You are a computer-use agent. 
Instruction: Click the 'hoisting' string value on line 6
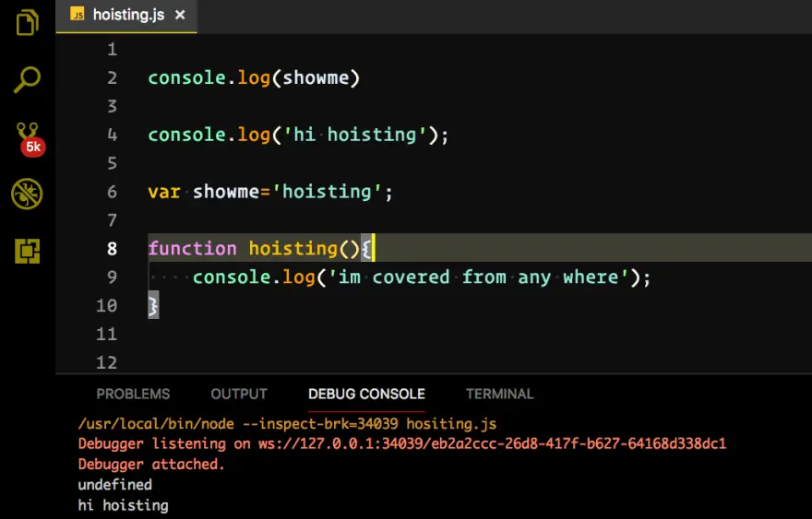point(328,192)
